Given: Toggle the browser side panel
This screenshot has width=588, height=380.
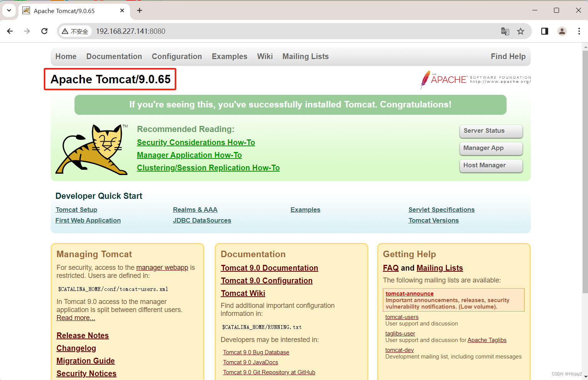Looking at the screenshot, I should (x=545, y=31).
